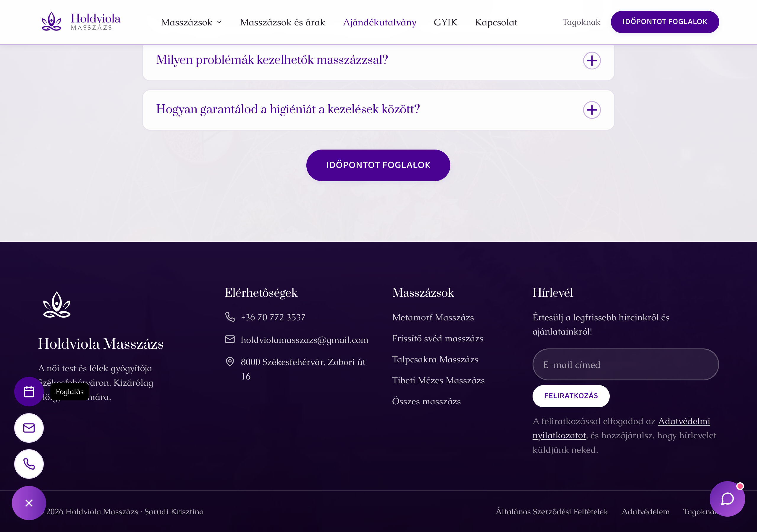This screenshot has width=757, height=532.
Task: Navigate to Kapcsolat page
Action: click(x=496, y=22)
